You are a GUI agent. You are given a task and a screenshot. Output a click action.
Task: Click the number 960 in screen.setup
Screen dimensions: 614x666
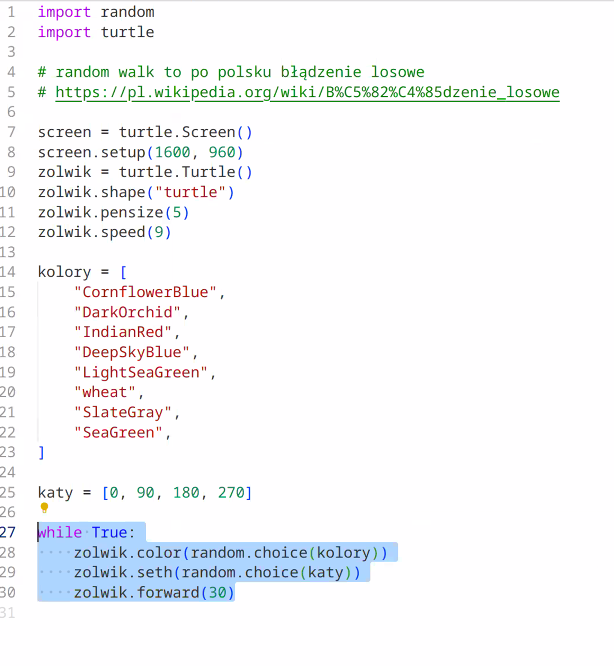(x=222, y=152)
